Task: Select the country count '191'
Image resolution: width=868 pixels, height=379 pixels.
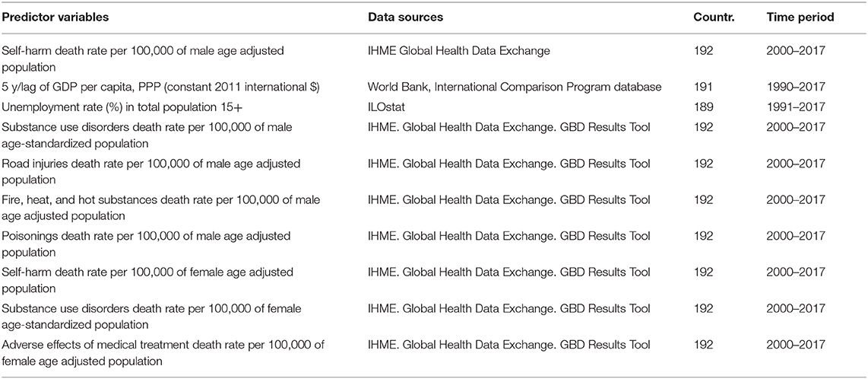Action: 702,86
